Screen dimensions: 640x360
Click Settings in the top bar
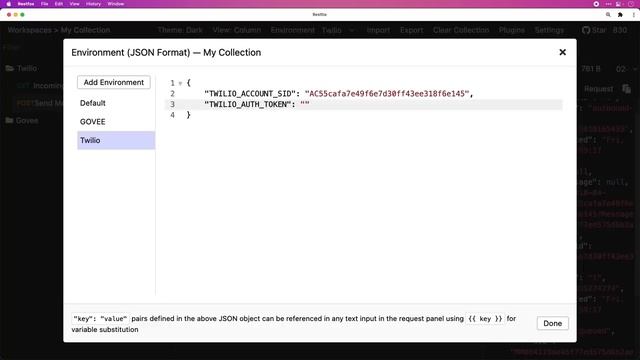(x=549, y=30)
